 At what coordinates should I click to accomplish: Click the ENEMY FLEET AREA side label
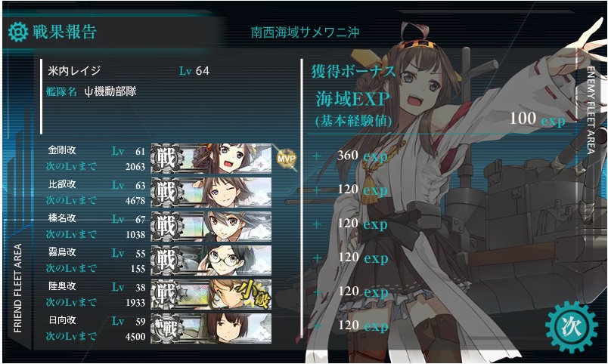[591, 110]
